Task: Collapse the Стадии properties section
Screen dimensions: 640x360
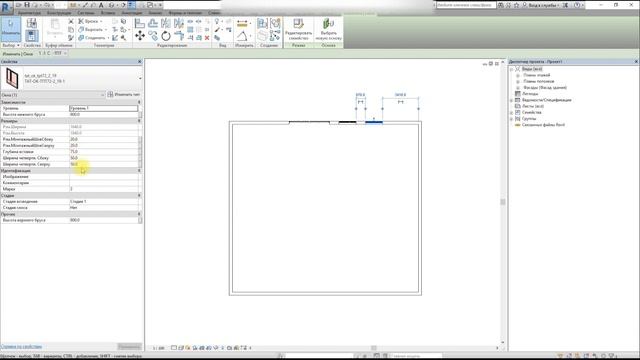Action: [x=139, y=196]
